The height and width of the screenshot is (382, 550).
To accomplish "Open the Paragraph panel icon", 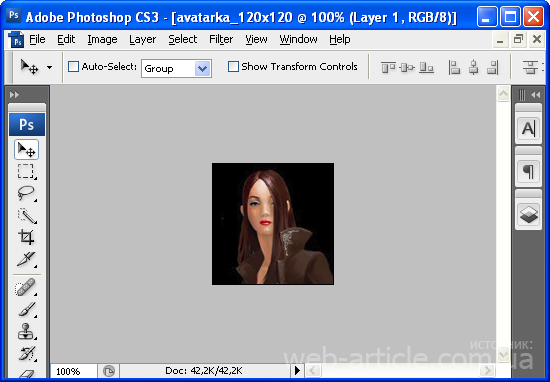I will point(528,172).
